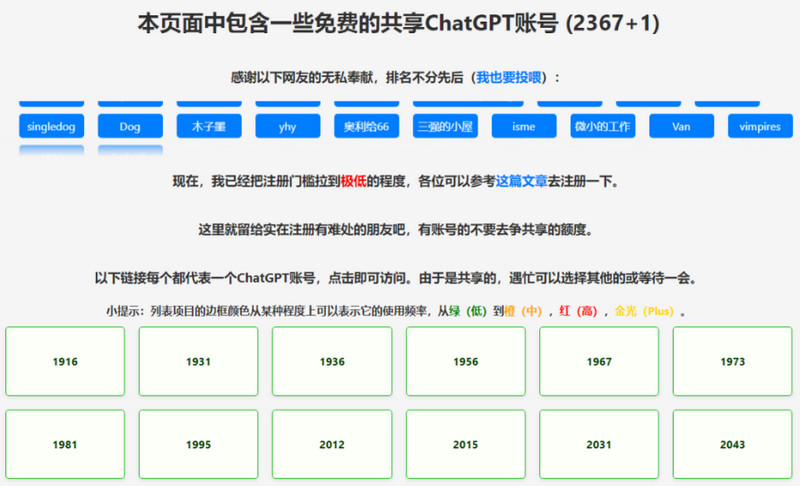Open shared account 1981

pos(65,444)
